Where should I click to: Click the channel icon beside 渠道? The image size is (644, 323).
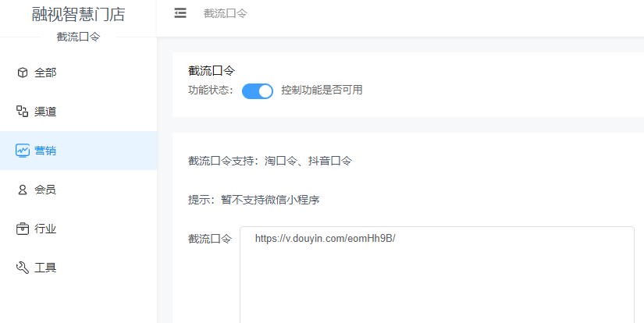tap(22, 112)
